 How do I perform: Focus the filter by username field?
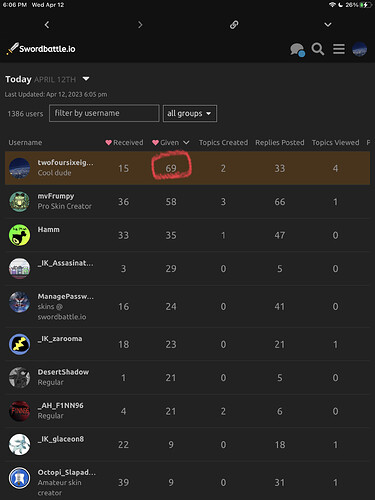click(x=104, y=113)
